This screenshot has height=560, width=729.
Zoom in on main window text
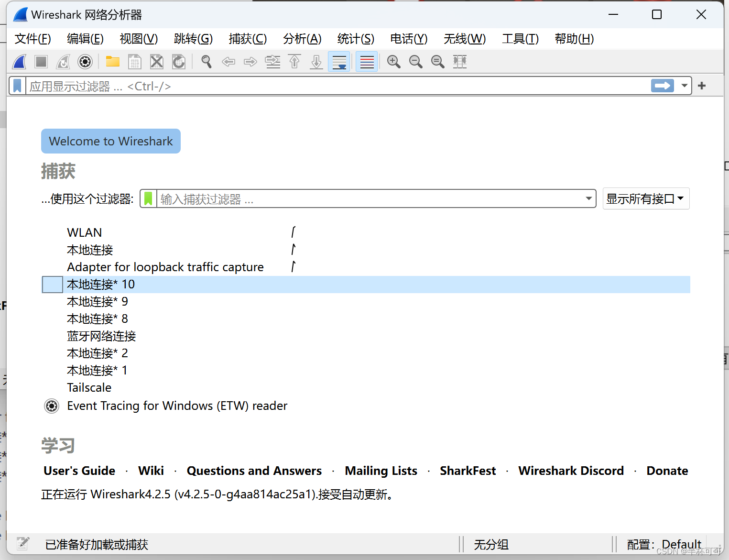[394, 62]
